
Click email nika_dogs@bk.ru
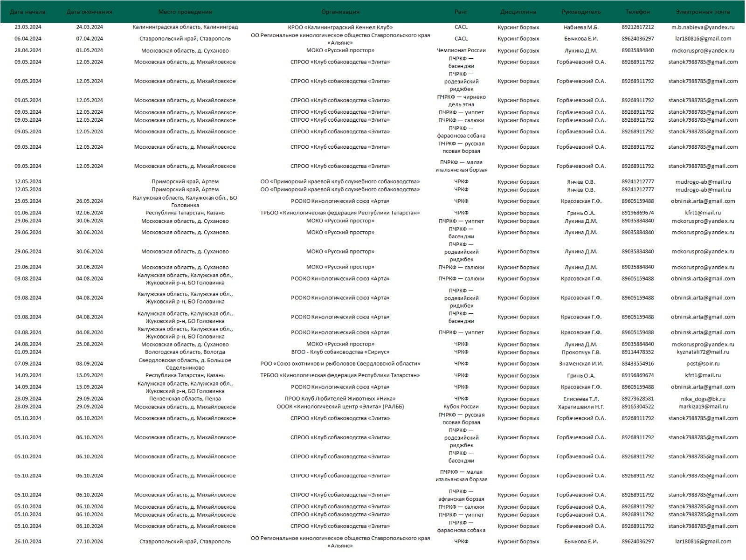703,399
